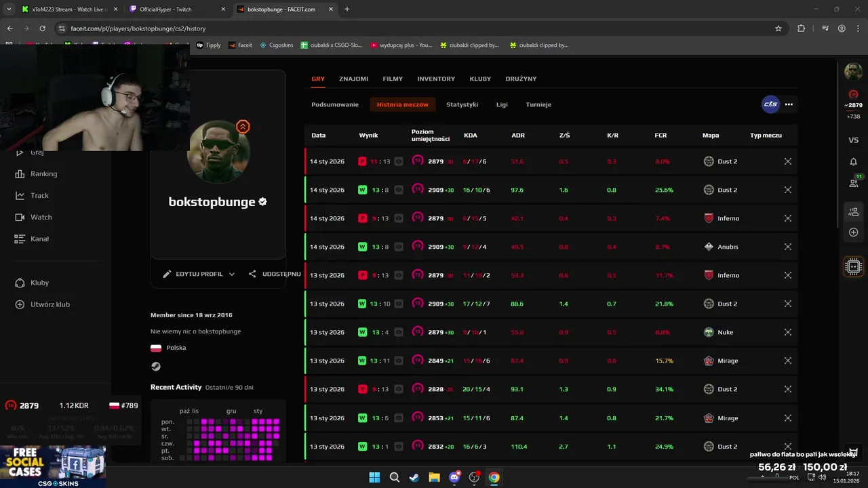
Task: Click the CS2 game selector icon
Action: (x=770, y=104)
